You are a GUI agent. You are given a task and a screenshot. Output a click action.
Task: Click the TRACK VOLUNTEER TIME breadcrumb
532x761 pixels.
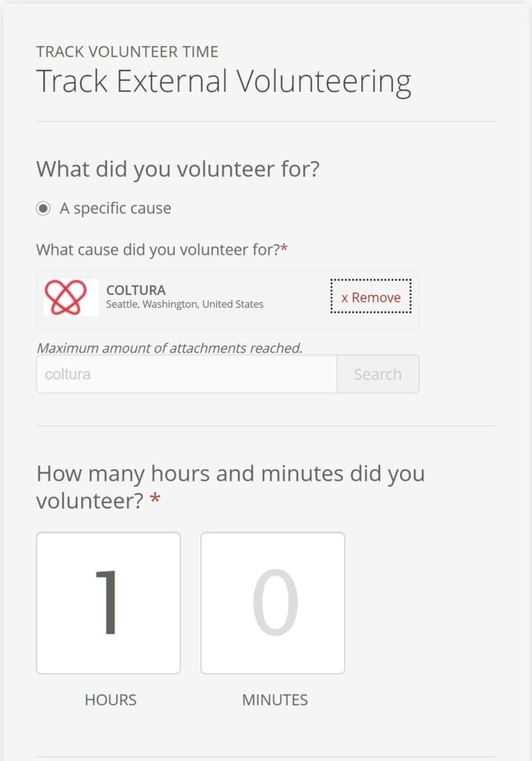coord(126,52)
